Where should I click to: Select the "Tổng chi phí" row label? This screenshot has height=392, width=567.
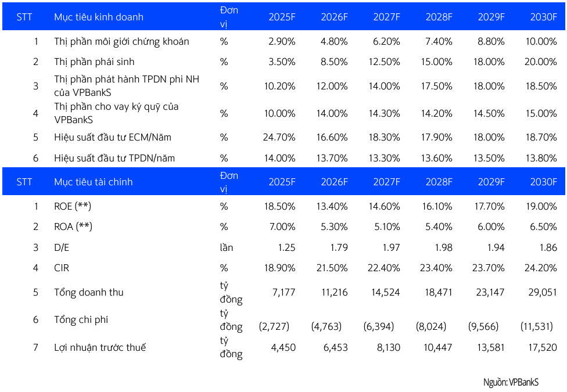click(81, 320)
